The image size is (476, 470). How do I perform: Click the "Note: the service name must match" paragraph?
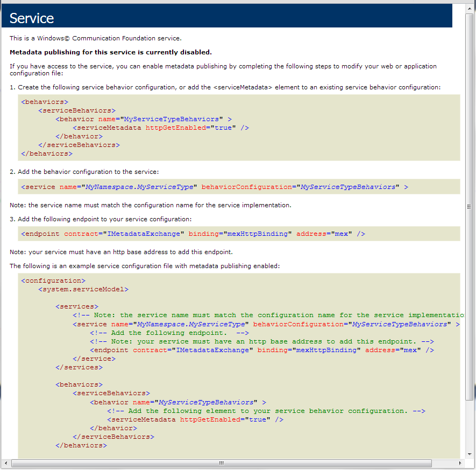coord(151,205)
